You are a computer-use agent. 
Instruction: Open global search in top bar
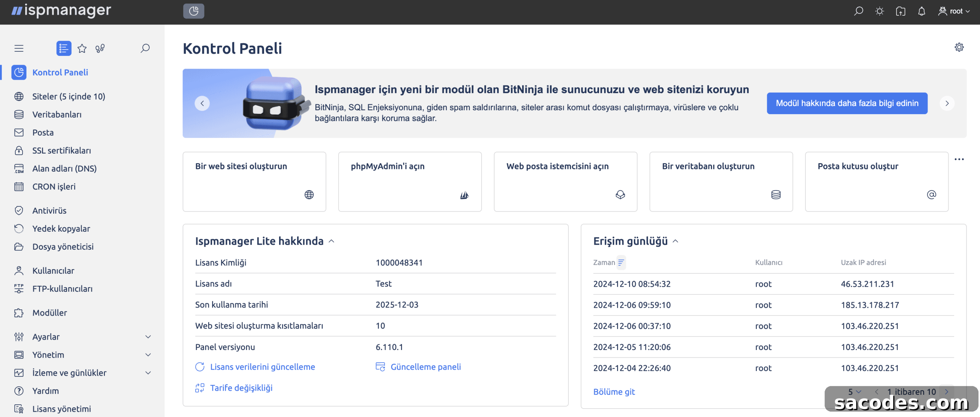click(858, 11)
